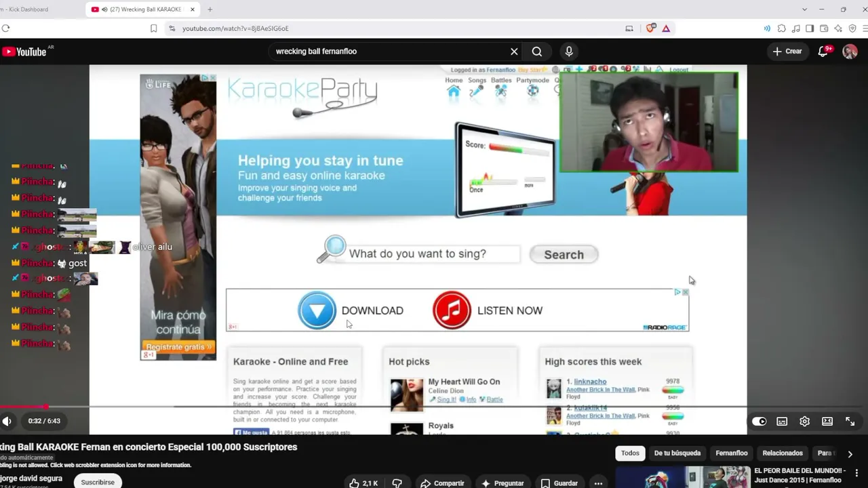Switch to theater mode in the player
Screen dimensions: 868x488
(x=827, y=421)
